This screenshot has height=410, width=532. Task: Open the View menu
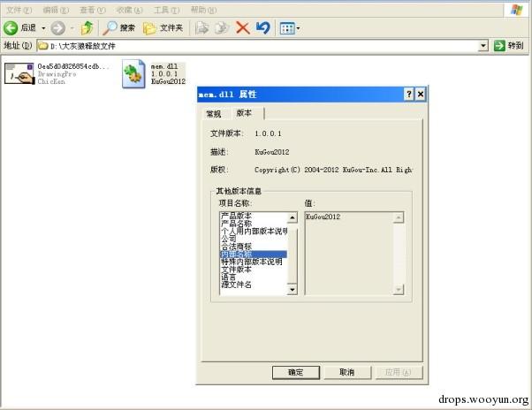pos(93,11)
